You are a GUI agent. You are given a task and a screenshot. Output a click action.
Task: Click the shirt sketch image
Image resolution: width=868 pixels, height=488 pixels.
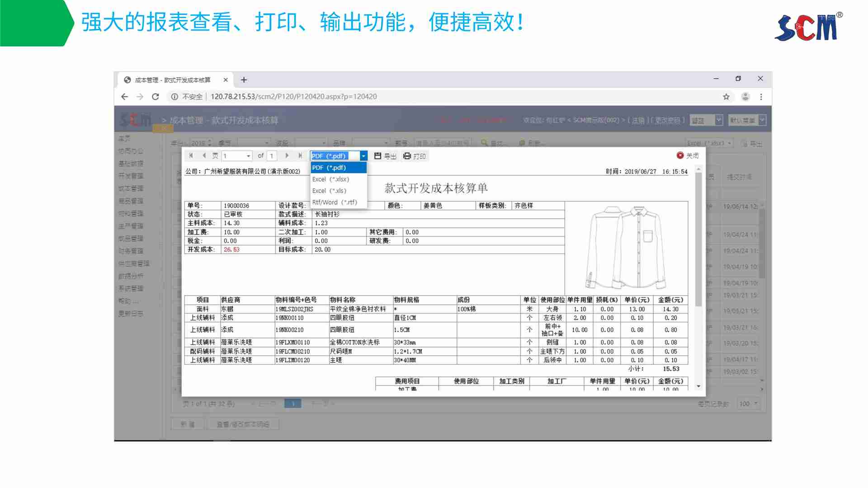[x=626, y=247]
